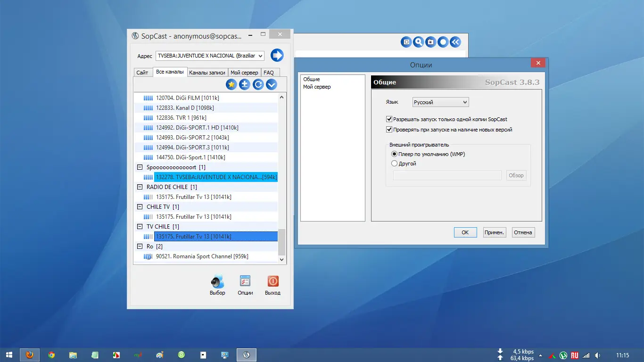This screenshot has height=362, width=644.
Task: Open Google Chrome from the taskbar
Action: tap(51, 355)
